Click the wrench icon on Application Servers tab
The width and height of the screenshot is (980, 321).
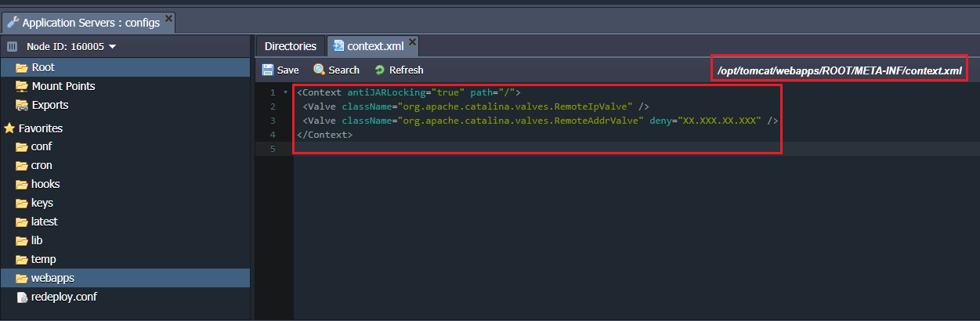pyautogui.click(x=13, y=22)
